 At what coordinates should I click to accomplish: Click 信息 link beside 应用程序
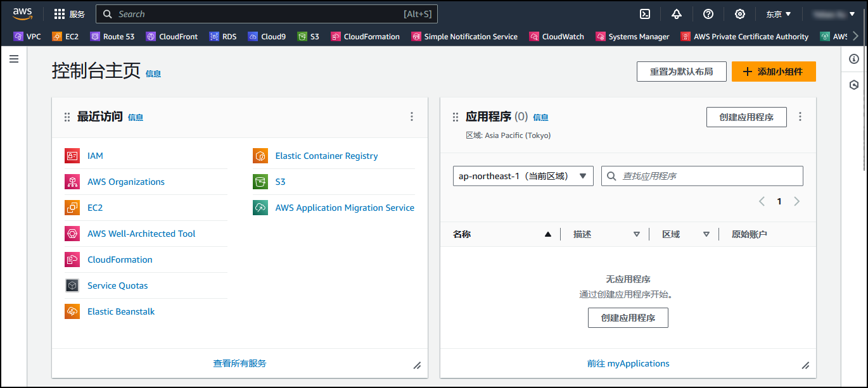click(540, 118)
